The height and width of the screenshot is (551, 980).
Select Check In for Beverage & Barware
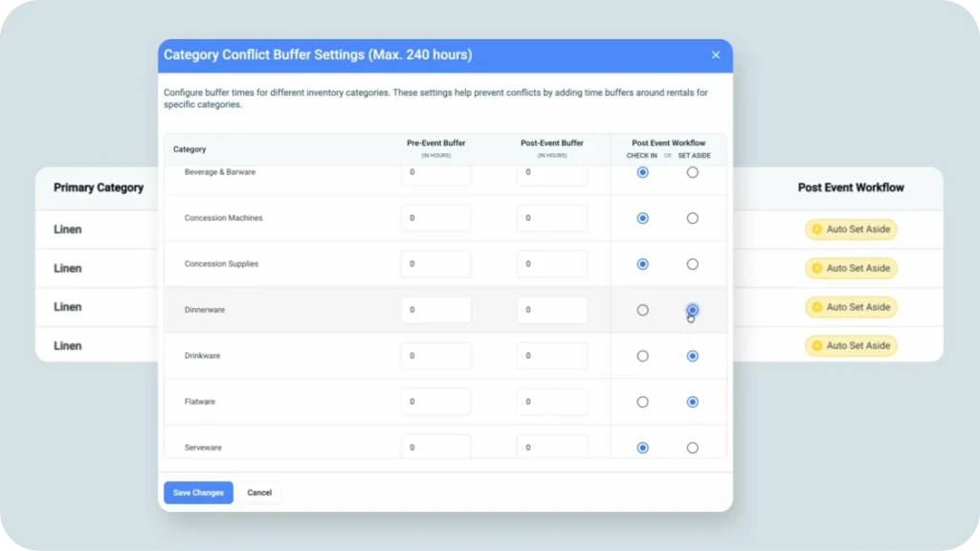pos(642,172)
